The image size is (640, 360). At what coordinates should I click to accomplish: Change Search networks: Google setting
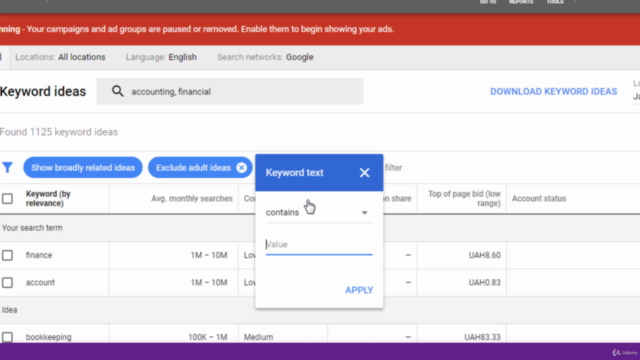pyautogui.click(x=265, y=57)
